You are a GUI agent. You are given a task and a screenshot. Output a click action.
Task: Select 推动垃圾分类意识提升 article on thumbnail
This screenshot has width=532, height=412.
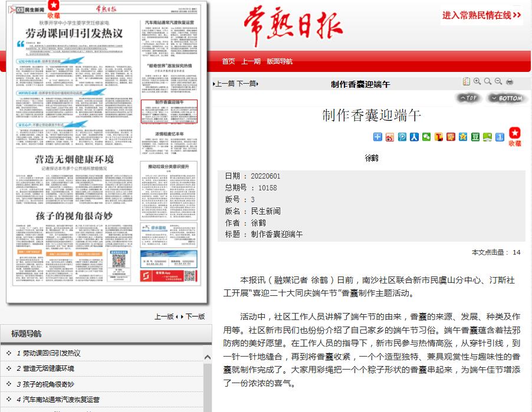169,166
